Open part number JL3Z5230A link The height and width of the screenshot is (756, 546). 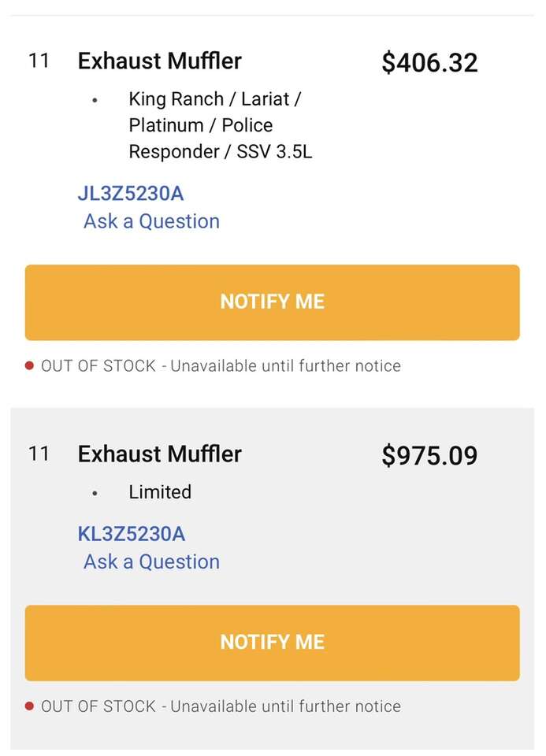(x=130, y=194)
